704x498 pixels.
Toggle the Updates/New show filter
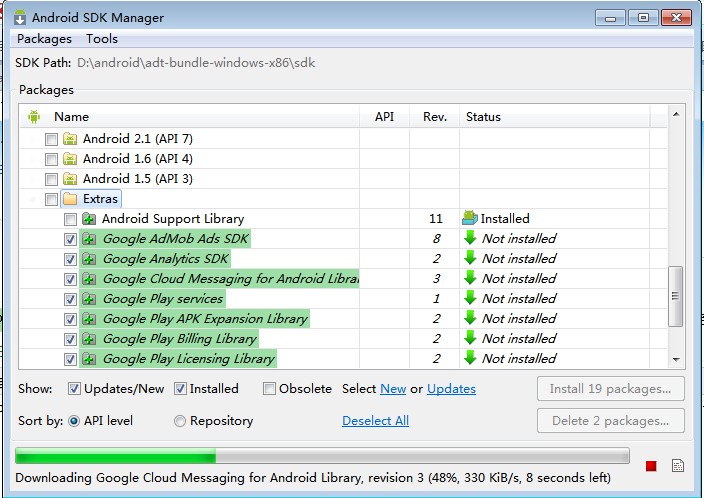coord(74,388)
